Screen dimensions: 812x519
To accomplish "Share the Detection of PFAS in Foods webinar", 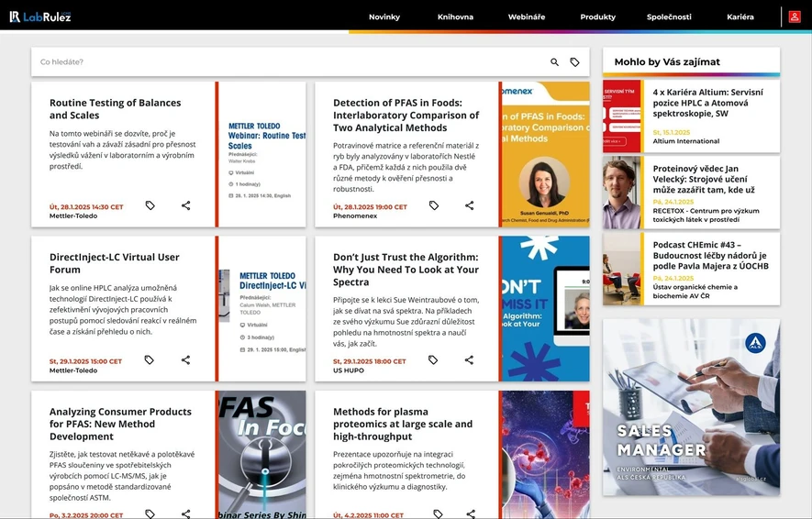I will click(x=469, y=205).
